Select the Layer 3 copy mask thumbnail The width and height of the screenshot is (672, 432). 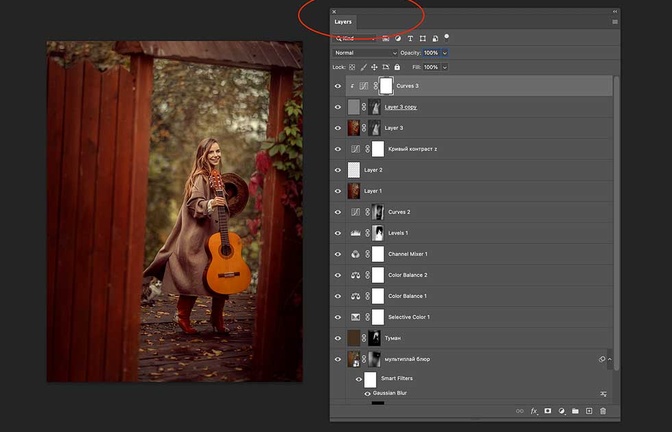tap(375, 107)
